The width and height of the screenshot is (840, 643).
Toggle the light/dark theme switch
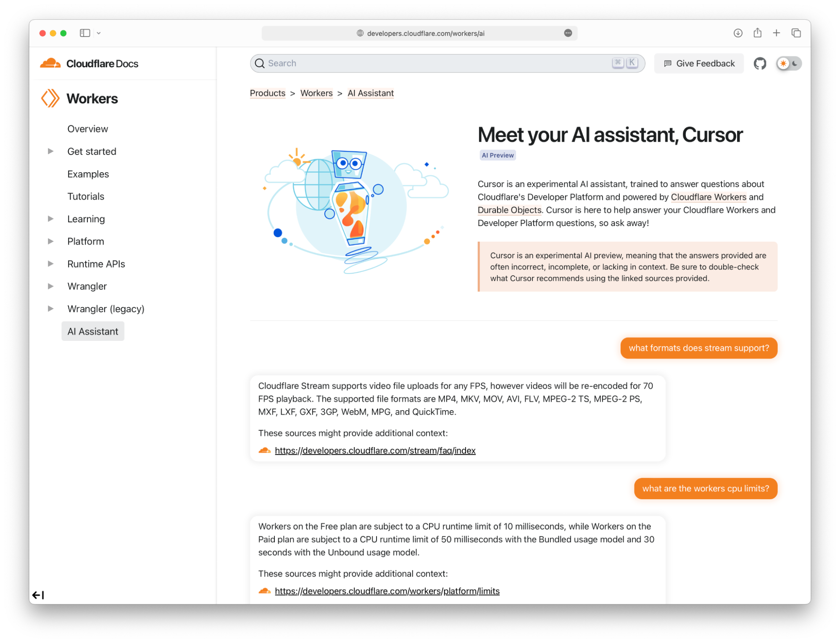(789, 63)
